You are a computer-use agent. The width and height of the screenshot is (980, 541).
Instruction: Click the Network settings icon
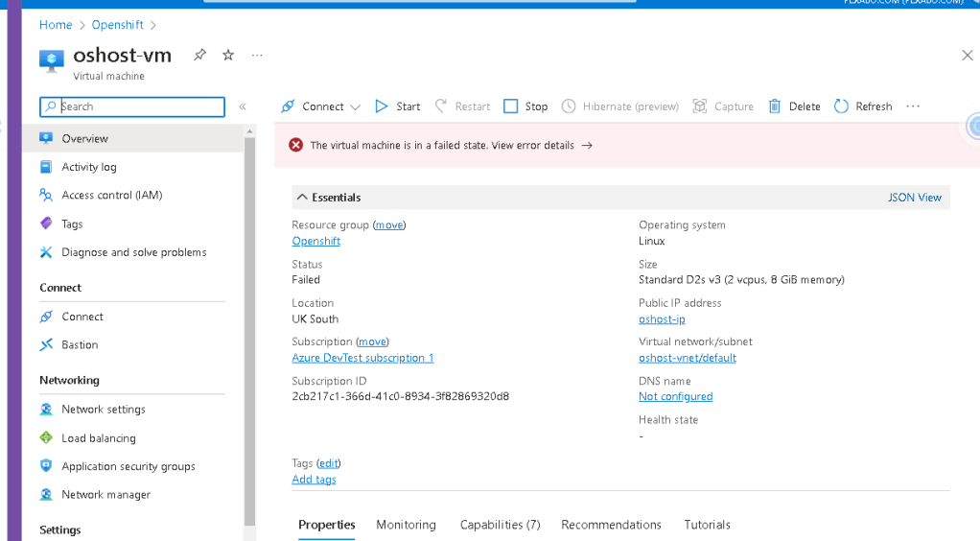coord(46,409)
